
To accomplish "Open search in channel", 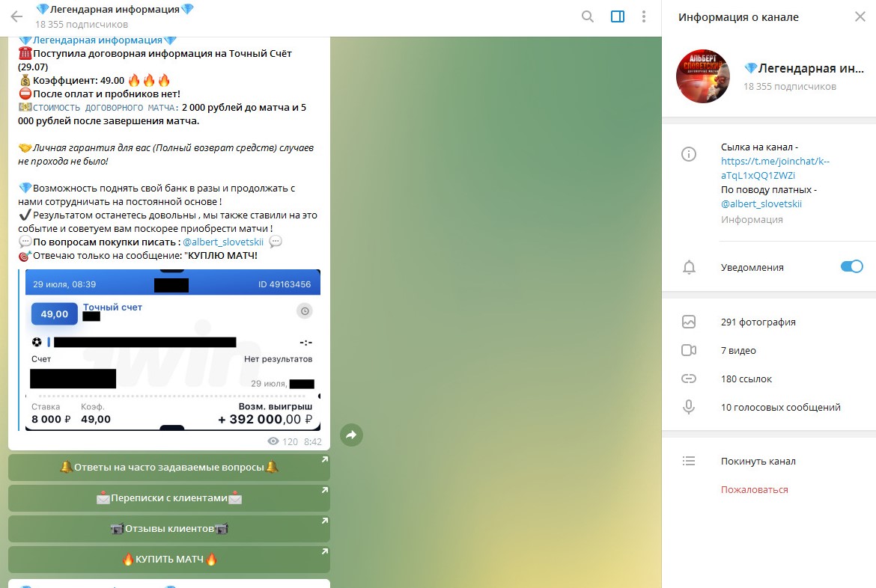I will point(587,16).
